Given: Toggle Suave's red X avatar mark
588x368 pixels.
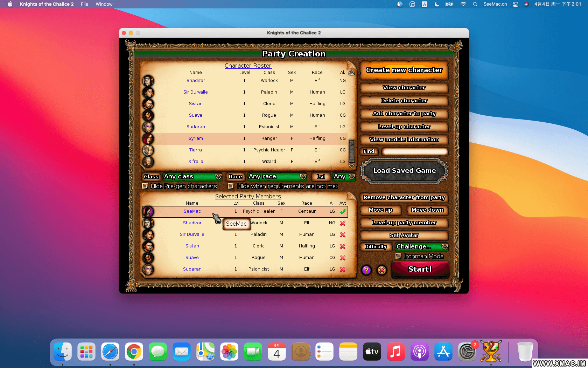Looking at the screenshot, I should (343, 258).
